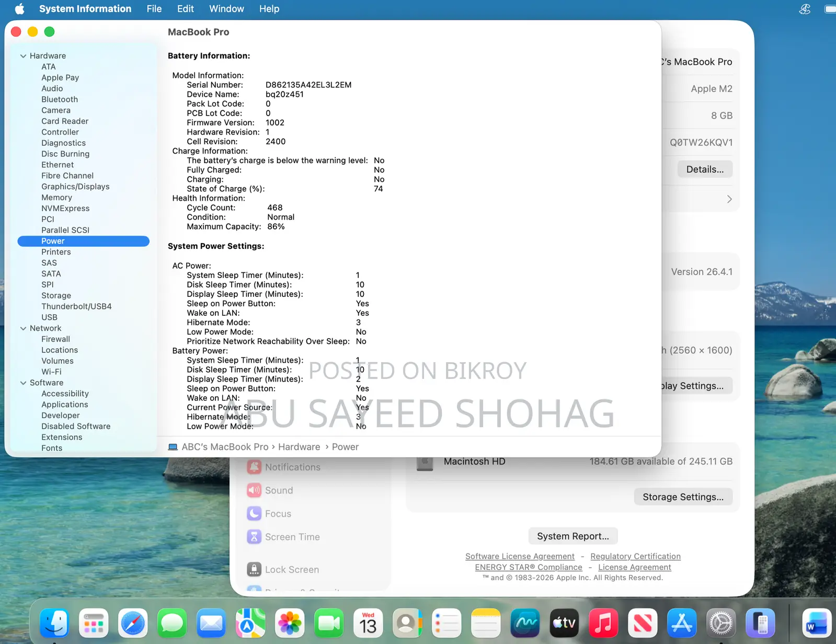Image resolution: width=836 pixels, height=644 pixels.
Task: Click the battery serial number D862135A42EL3L2EM
Action: (x=308, y=85)
